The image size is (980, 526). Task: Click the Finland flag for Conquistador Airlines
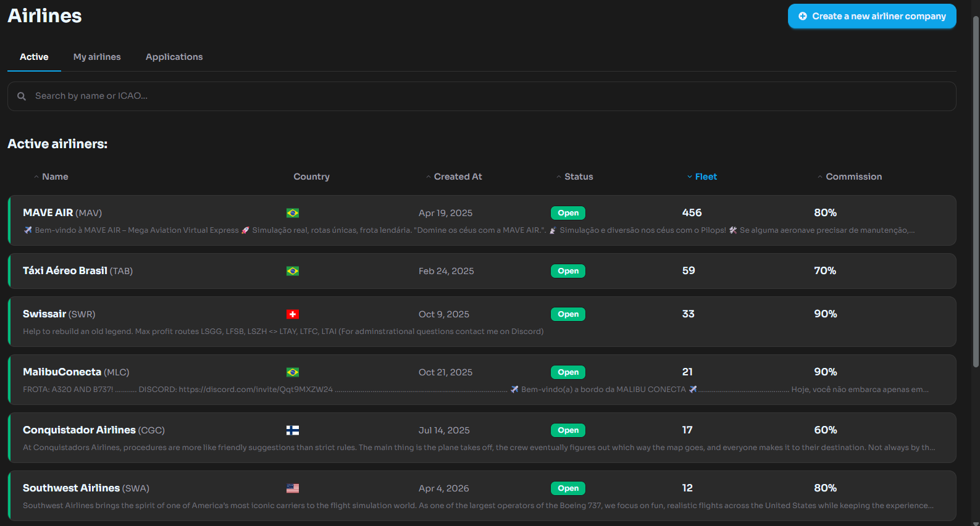(x=293, y=430)
